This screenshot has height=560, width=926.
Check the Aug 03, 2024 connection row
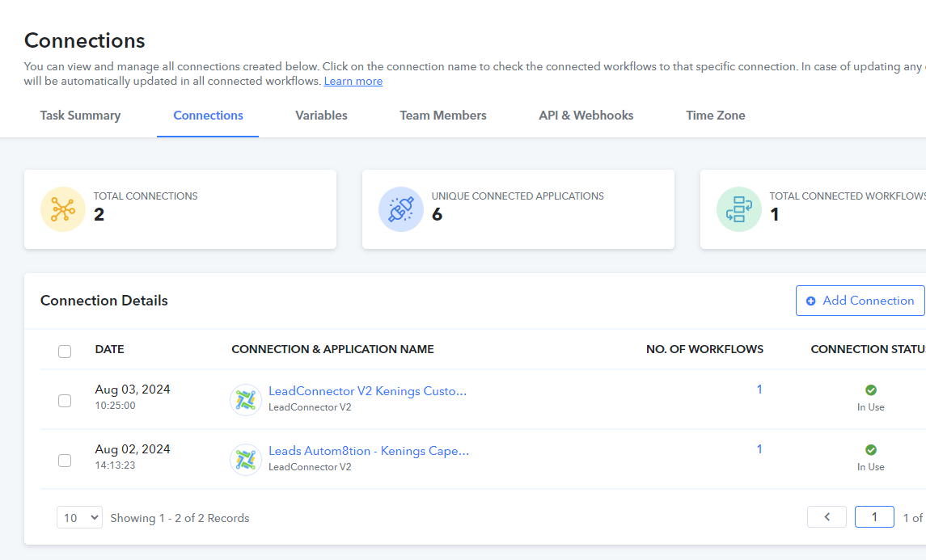(65, 401)
